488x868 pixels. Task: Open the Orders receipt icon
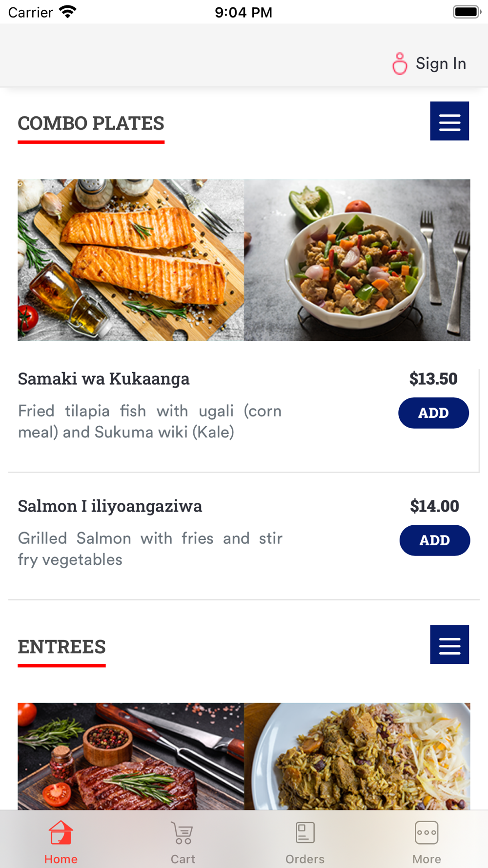[x=305, y=833]
